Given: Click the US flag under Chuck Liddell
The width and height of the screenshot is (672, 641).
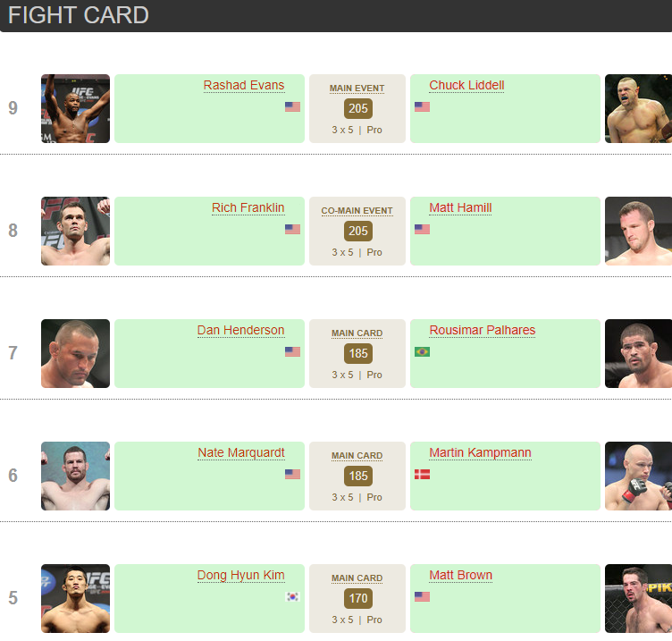Looking at the screenshot, I should click(422, 106).
